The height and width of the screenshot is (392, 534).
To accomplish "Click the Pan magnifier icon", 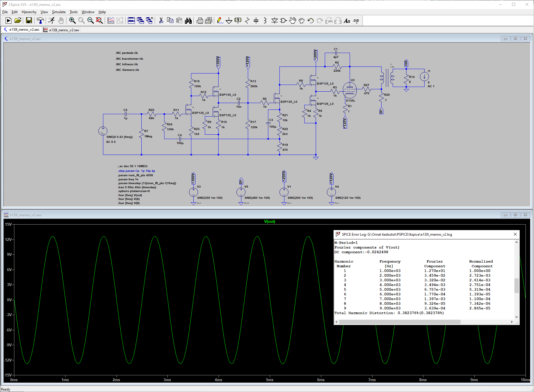I will click(x=81, y=20).
